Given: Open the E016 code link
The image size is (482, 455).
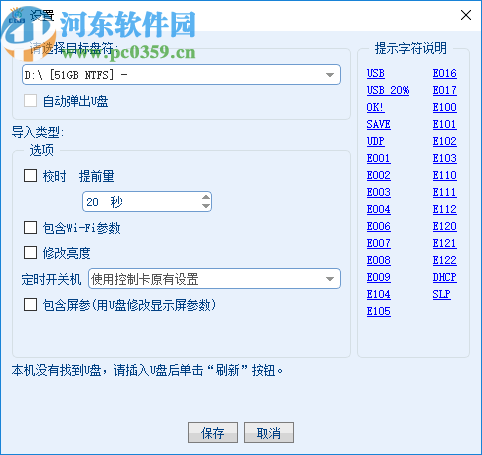Looking at the screenshot, I should (445, 73).
